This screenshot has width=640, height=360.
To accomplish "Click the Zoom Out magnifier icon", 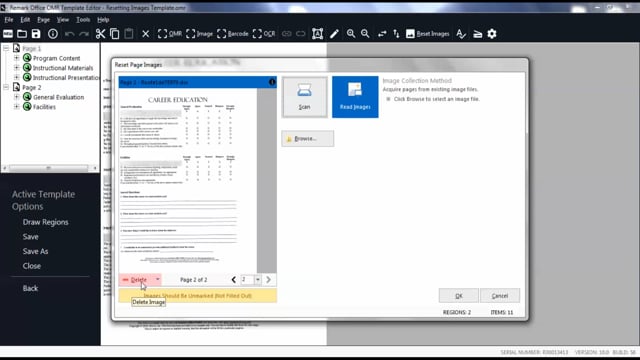I will click(x=365, y=34).
